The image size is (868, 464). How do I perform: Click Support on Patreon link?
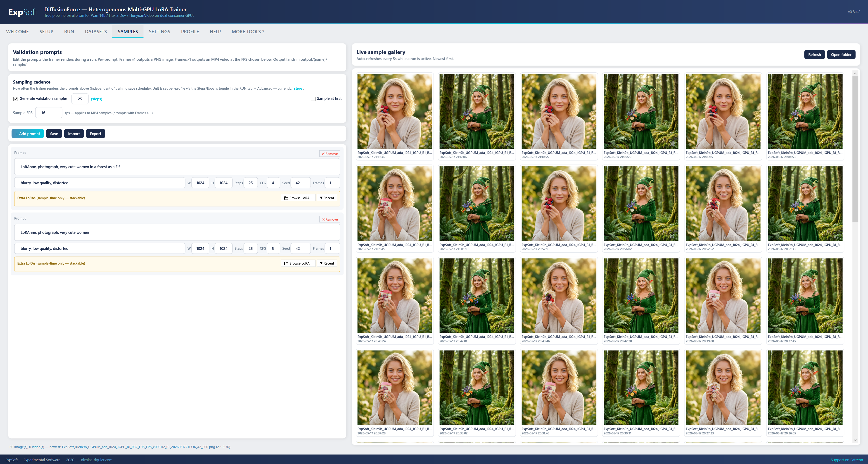click(847, 460)
